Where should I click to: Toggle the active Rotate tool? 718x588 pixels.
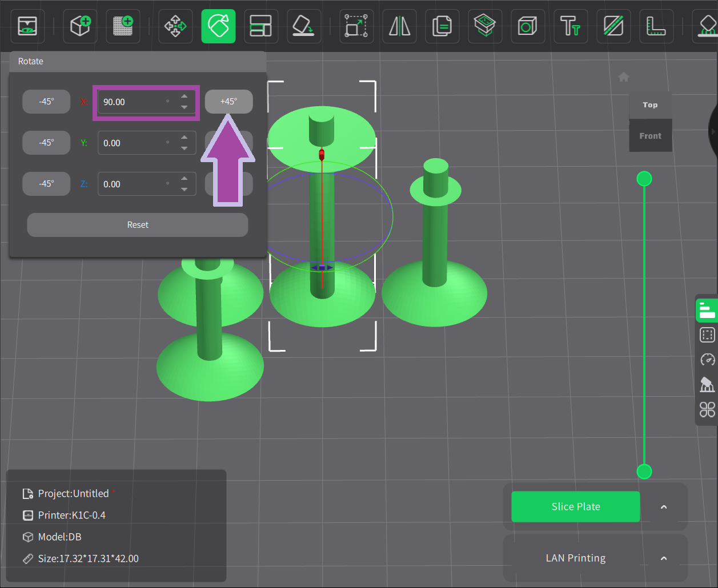218,26
